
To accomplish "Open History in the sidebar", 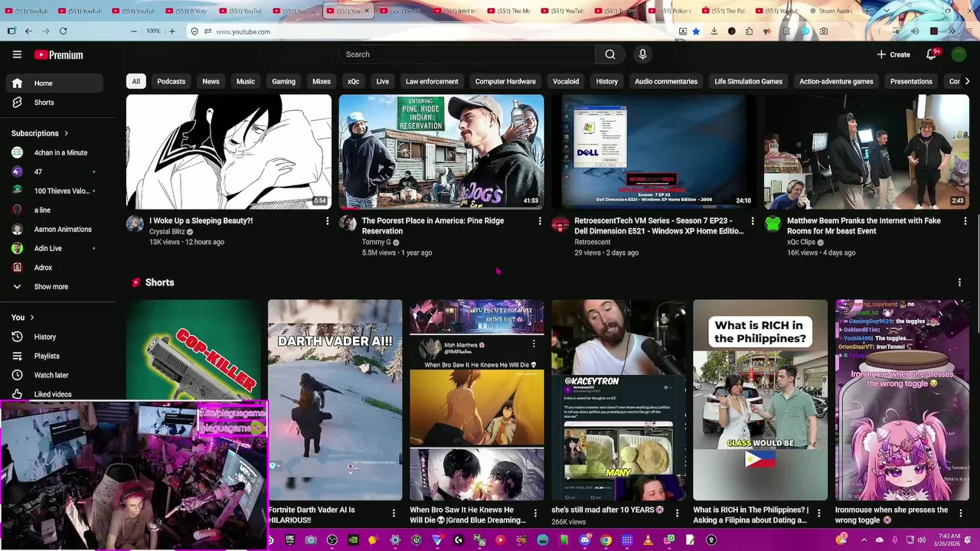I will [x=54, y=337].
